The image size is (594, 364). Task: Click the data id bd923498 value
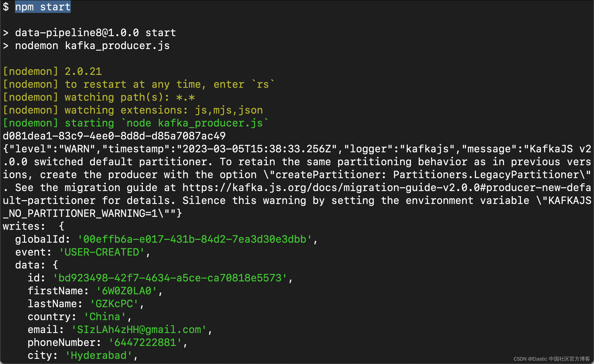(x=170, y=278)
